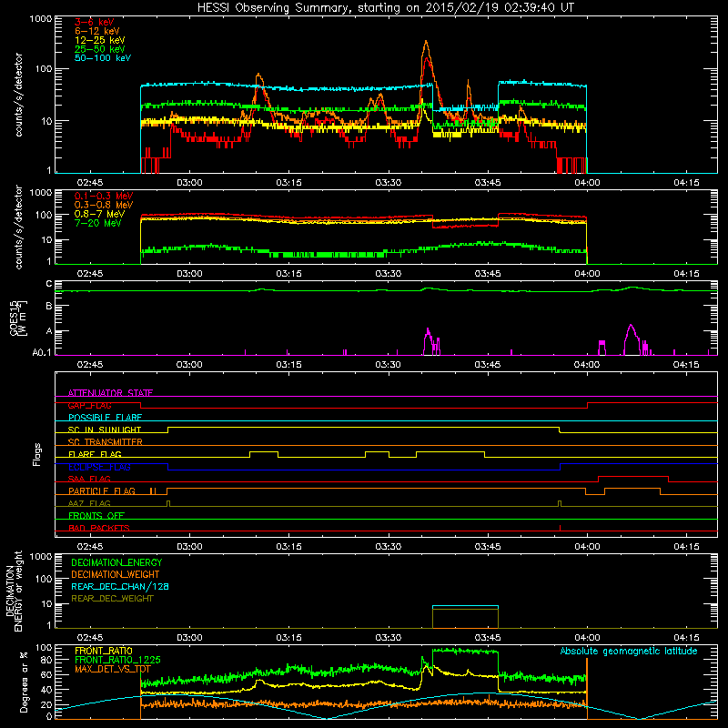This screenshot has height=728, width=728.
Task: Select the 50-100 keV legend label
Action: (103, 58)
